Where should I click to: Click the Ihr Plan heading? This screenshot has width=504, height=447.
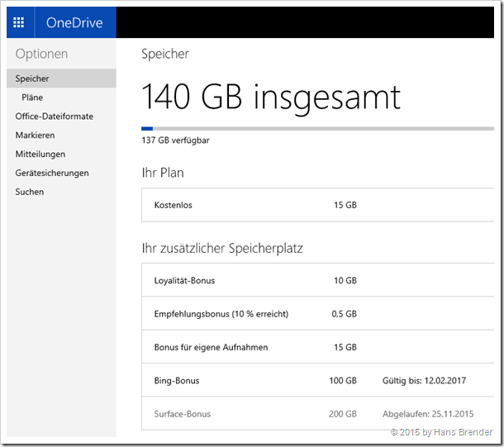point(163,173)
